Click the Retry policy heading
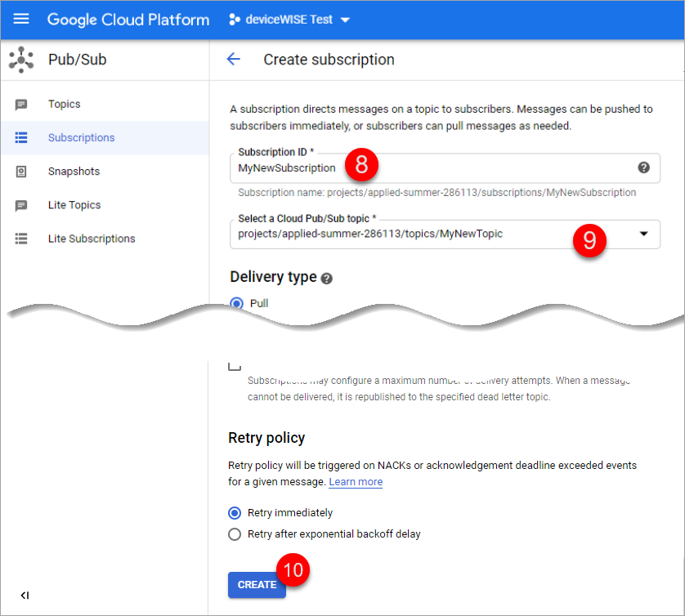The height and width of the screenshot is (616, 685). pos(266,437)
